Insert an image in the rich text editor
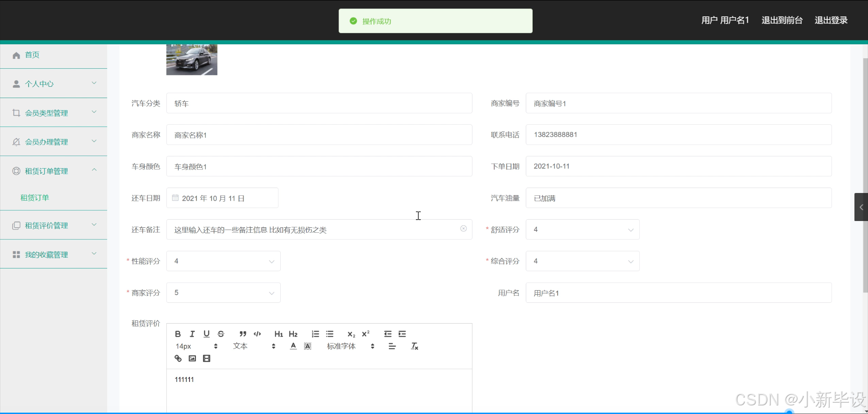Image resolution: width=868 pixels, height=414 pixels. [x=192, y=358]
